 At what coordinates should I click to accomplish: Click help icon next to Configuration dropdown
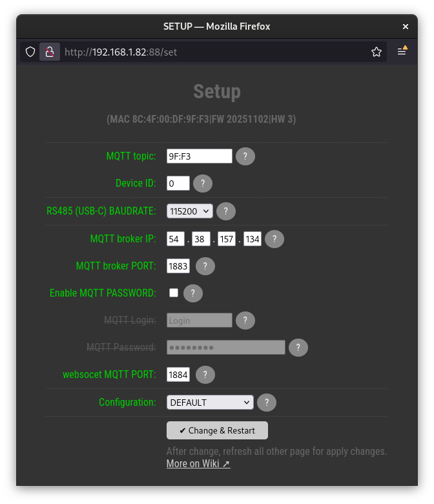(267, 403)
